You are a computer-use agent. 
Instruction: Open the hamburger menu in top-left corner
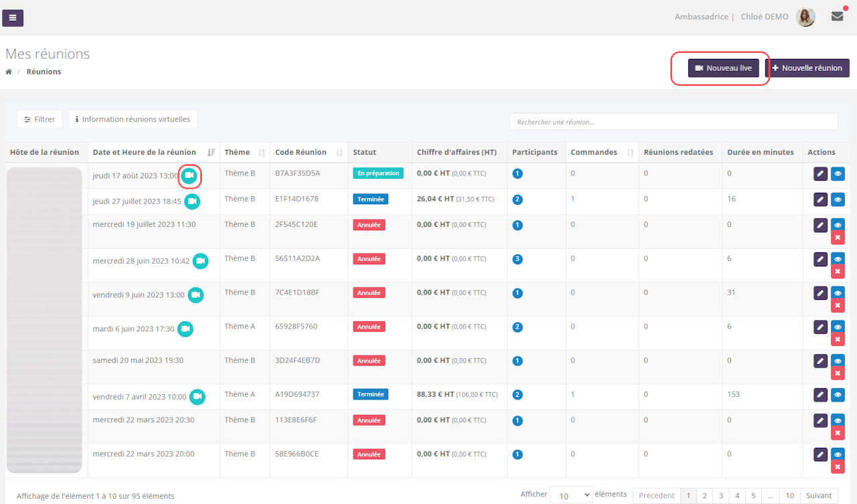pos(13,18)
